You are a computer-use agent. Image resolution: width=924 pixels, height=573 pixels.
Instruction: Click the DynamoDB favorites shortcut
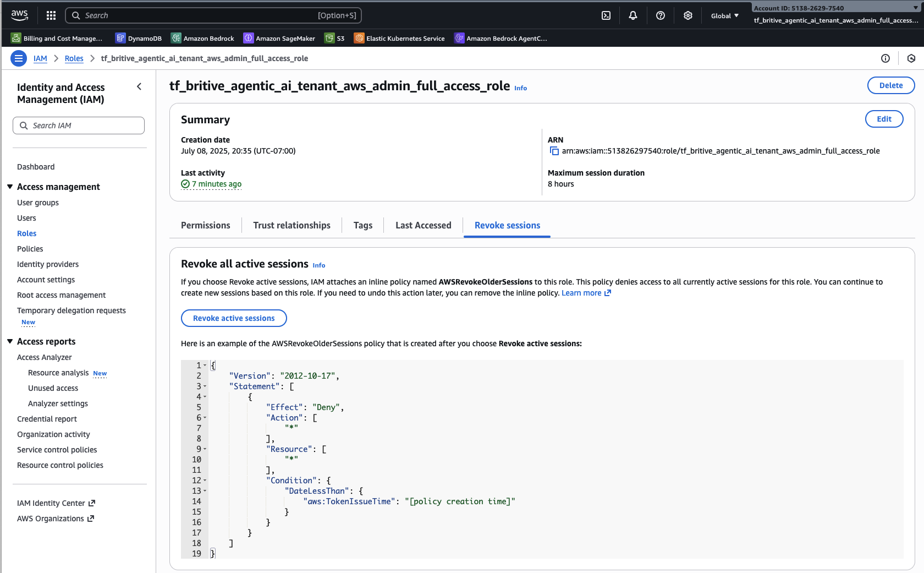coord(139,39)
